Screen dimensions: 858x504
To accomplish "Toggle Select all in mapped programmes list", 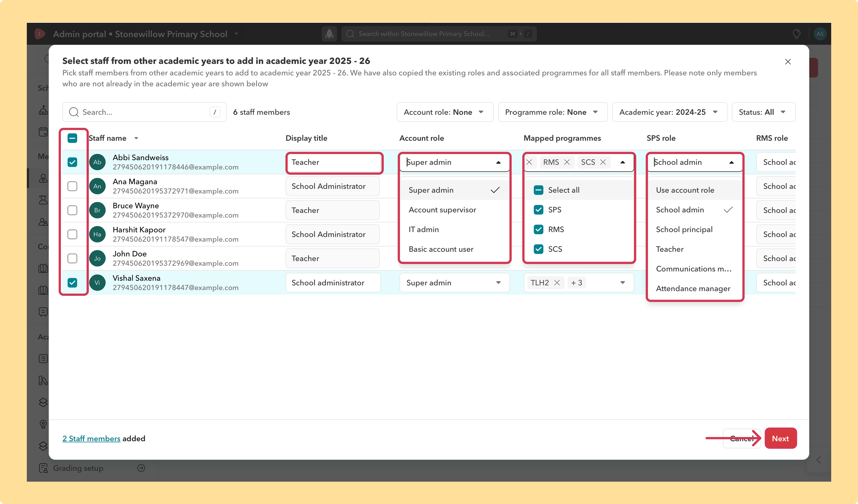I will [538, 190].
